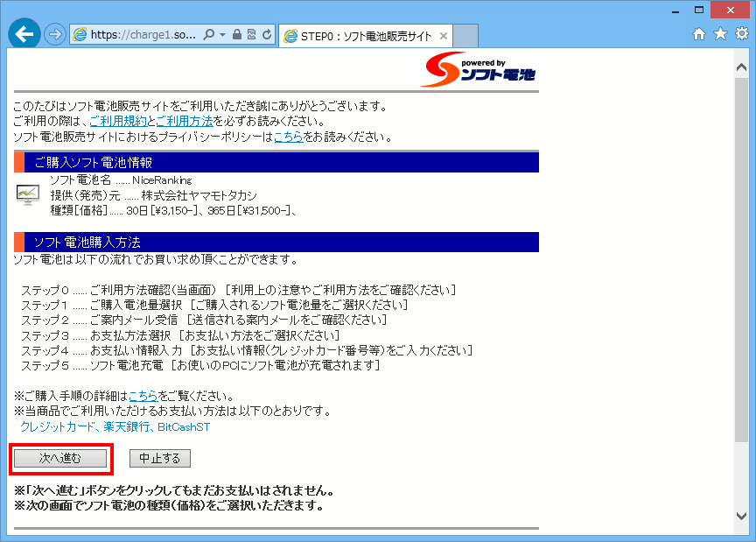Click the browser back arrow button

point(24,35)
